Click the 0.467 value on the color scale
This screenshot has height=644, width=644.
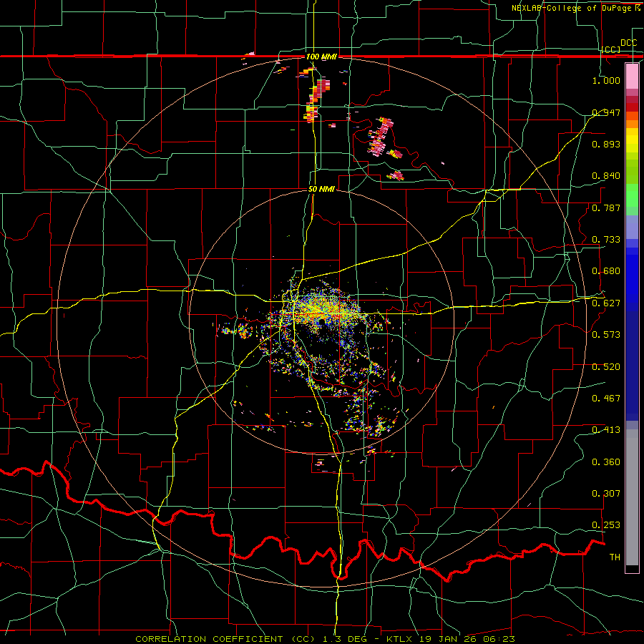pos(606,399)
